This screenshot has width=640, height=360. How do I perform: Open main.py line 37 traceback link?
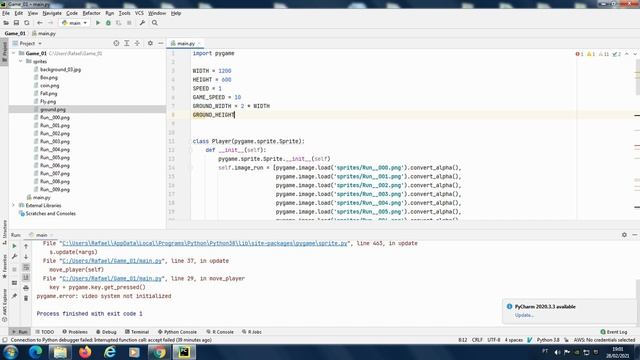click(112, 261)
